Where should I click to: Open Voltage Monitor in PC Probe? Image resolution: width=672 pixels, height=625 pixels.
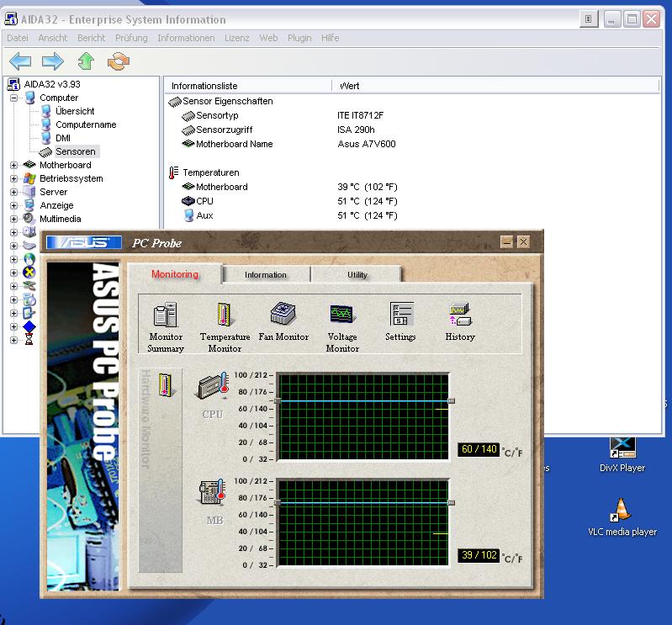[342, 327]
